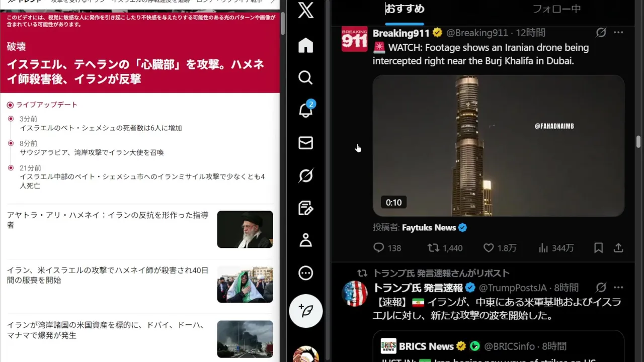
Task: Click the mourning crowd thumbnail
Action: (245, 284)
